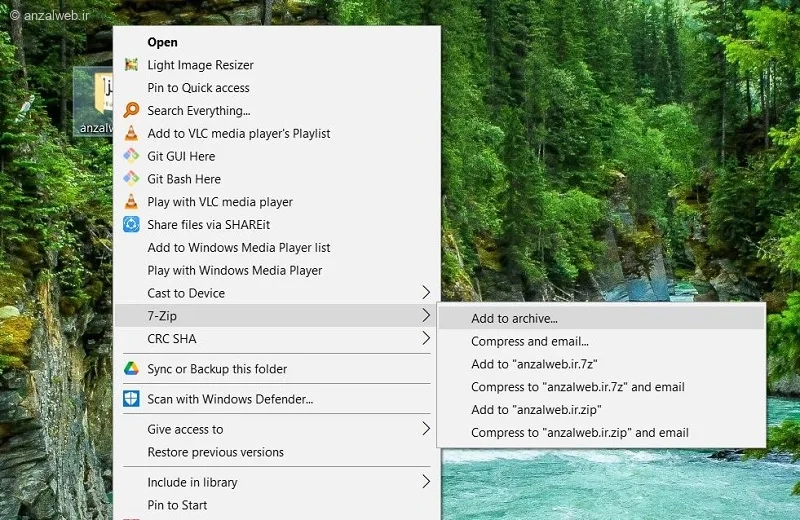Viewport: 800px width, 520px height.
Task: Click the Google Drive sync icon
Action: 131,368
